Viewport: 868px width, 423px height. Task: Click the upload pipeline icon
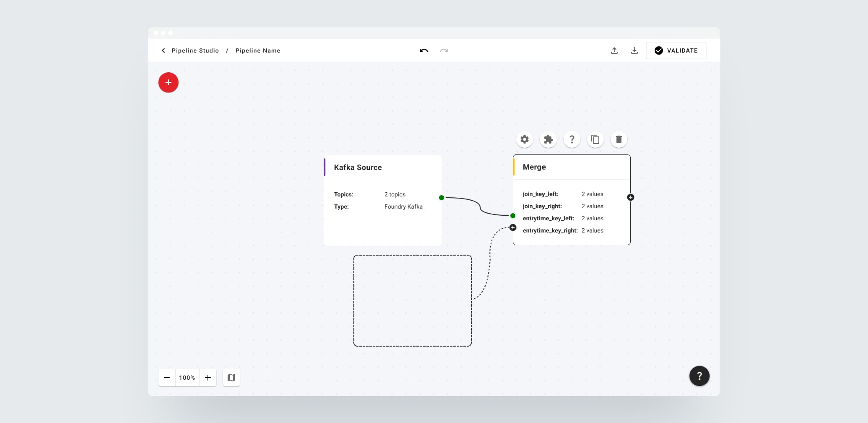click(614, 50)
